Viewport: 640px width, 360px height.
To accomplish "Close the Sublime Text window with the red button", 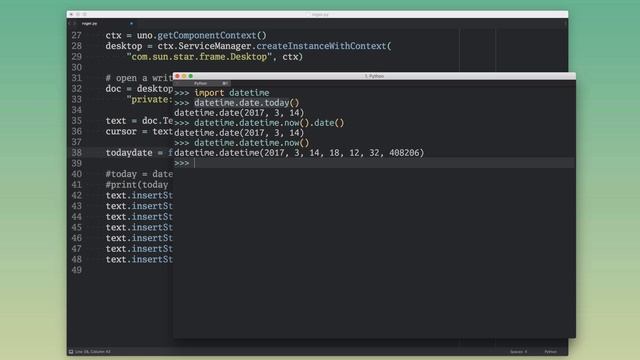I will coord(71,14).
